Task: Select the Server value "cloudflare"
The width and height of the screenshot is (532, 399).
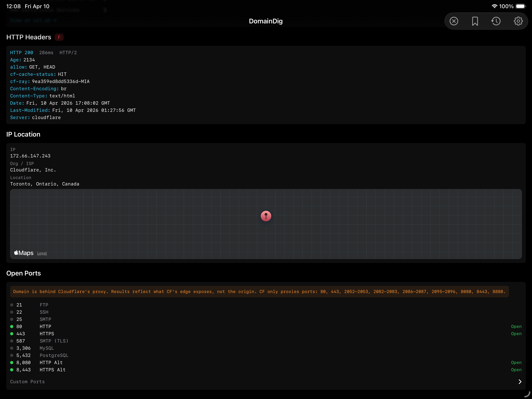Action: [46, 117]
